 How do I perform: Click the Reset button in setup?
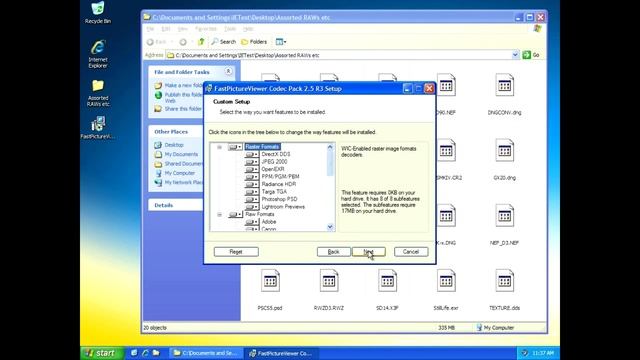tap(236, 252)
